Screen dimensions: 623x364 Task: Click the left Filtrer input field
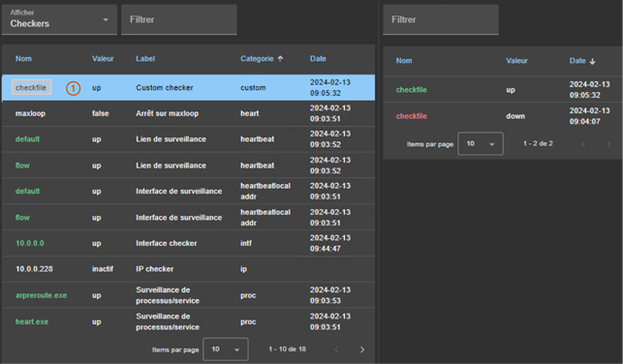coord(179,19)
